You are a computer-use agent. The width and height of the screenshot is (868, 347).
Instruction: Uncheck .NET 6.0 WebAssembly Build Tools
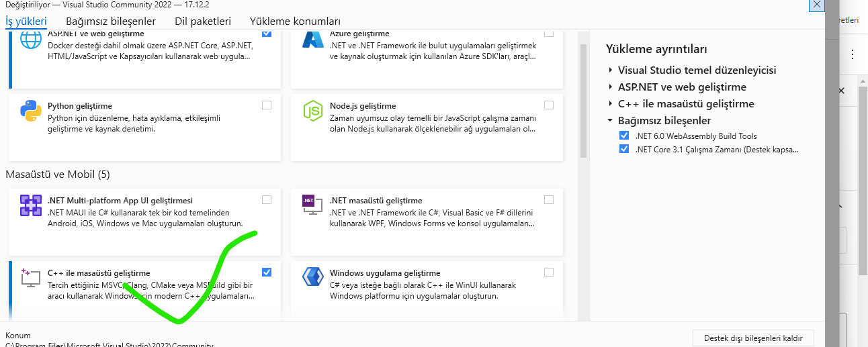pyautogui.click(x=624, y=136)
